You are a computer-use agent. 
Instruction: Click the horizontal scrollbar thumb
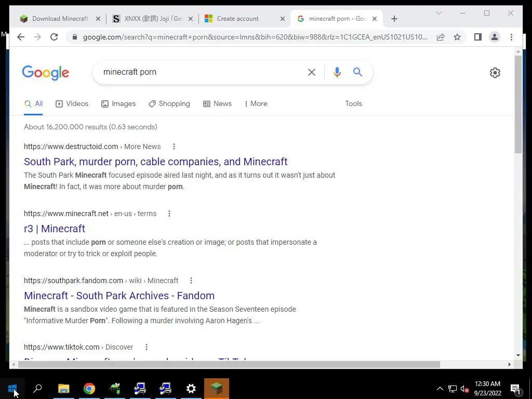(229, 364)
